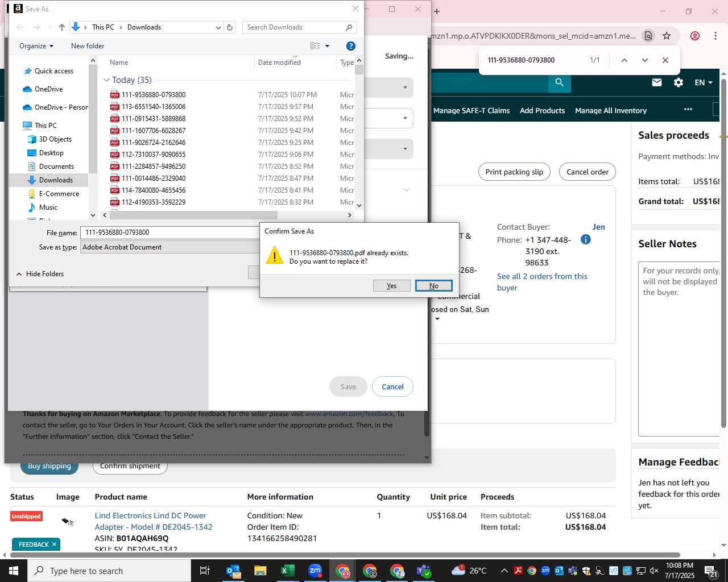Click No in the Confirm Save As dialog
728x582 pixels.
coord(433,285)
